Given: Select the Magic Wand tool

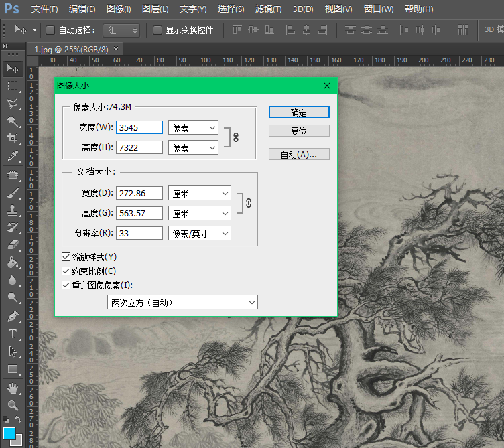Looking at the screenshot, I should tap(13, 121).
